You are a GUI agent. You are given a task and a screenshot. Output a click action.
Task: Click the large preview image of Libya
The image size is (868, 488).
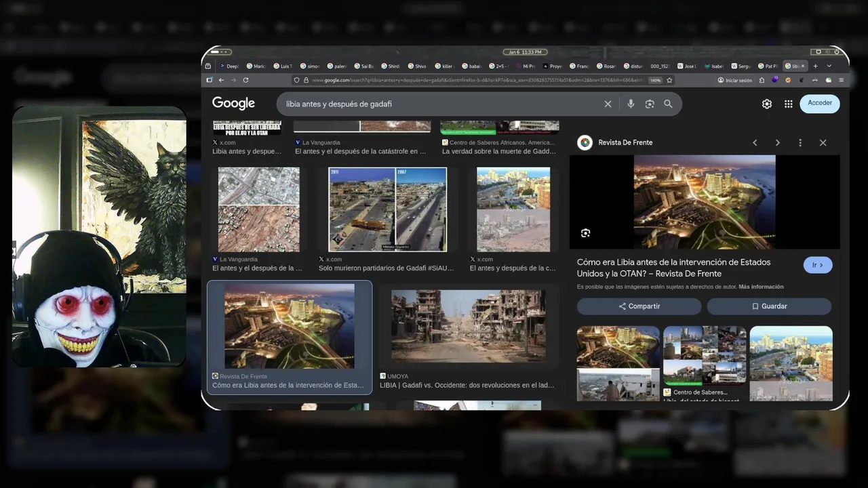pos(705,202)
